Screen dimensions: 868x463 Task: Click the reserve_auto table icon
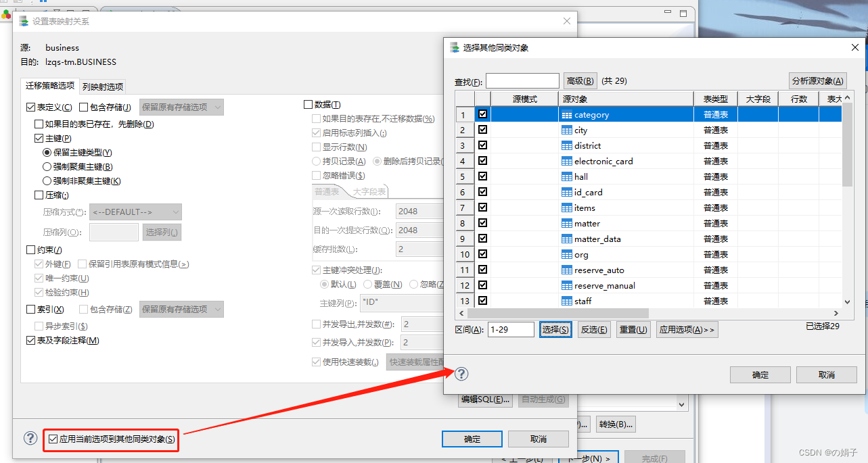[567, 270]
